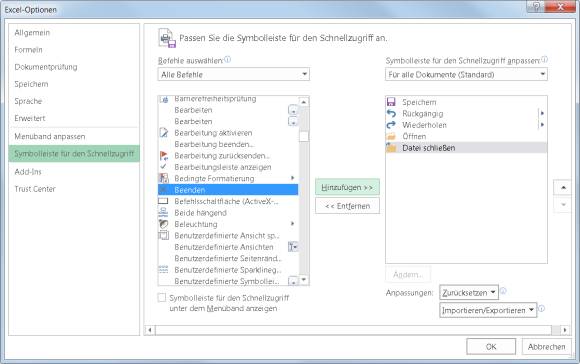Viewport: 580px width, 364px height.
Task: Click the command list scrollbar down arrow
Action: (x=304, y=280)
